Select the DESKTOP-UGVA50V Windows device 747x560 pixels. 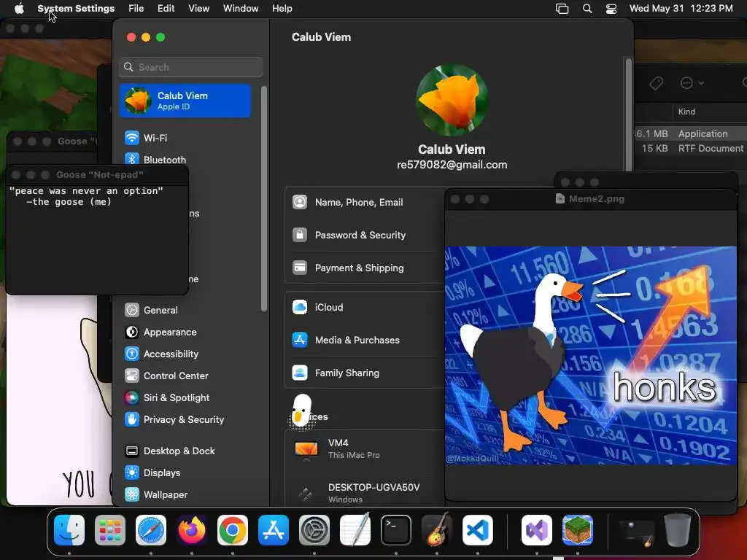(365, 494)
